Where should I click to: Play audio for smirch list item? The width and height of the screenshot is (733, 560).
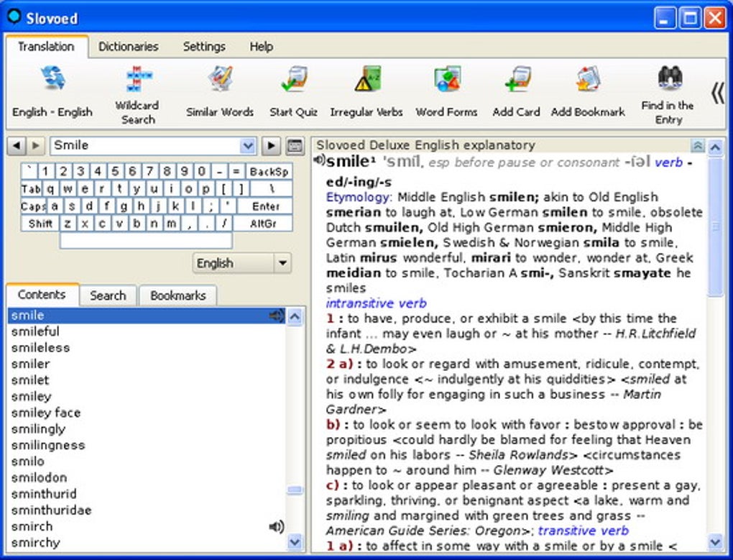point(276,527)
